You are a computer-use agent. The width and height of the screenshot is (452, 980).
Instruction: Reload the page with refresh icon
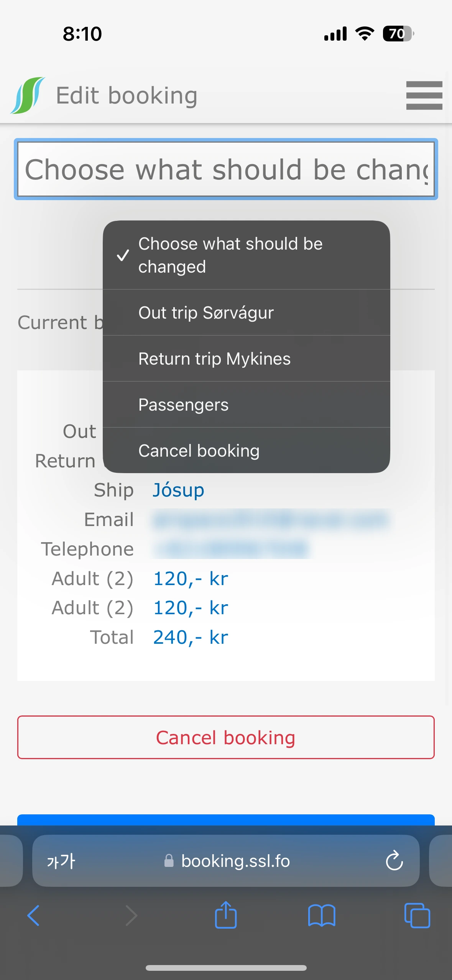[394, 861]
